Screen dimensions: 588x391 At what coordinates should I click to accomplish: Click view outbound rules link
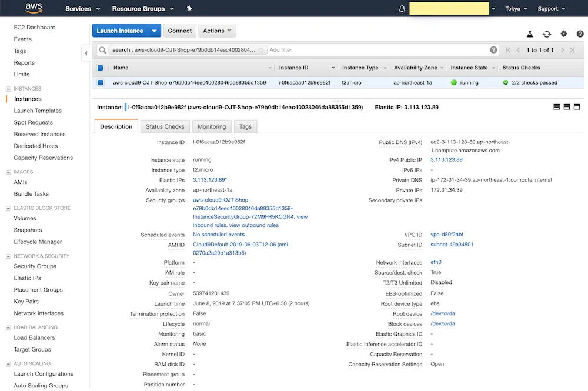(x=254, y=225)
